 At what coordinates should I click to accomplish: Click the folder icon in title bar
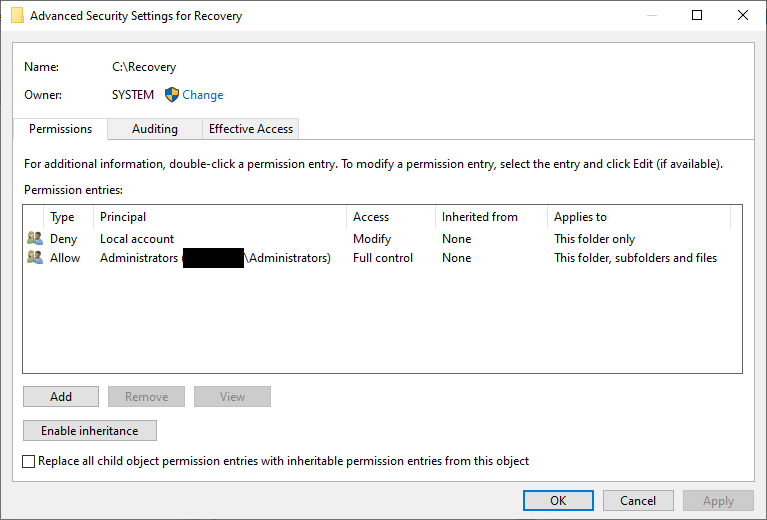click(17, 16)
